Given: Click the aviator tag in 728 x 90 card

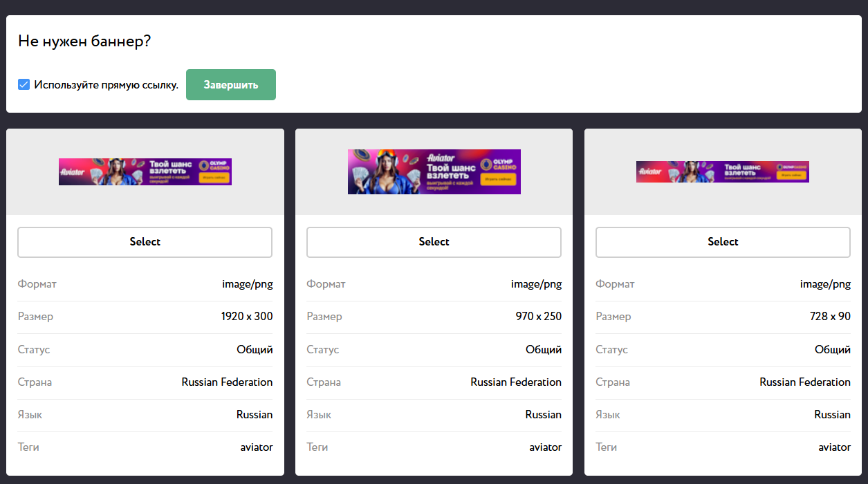Looking at the screenshot, I should point(834,447).
